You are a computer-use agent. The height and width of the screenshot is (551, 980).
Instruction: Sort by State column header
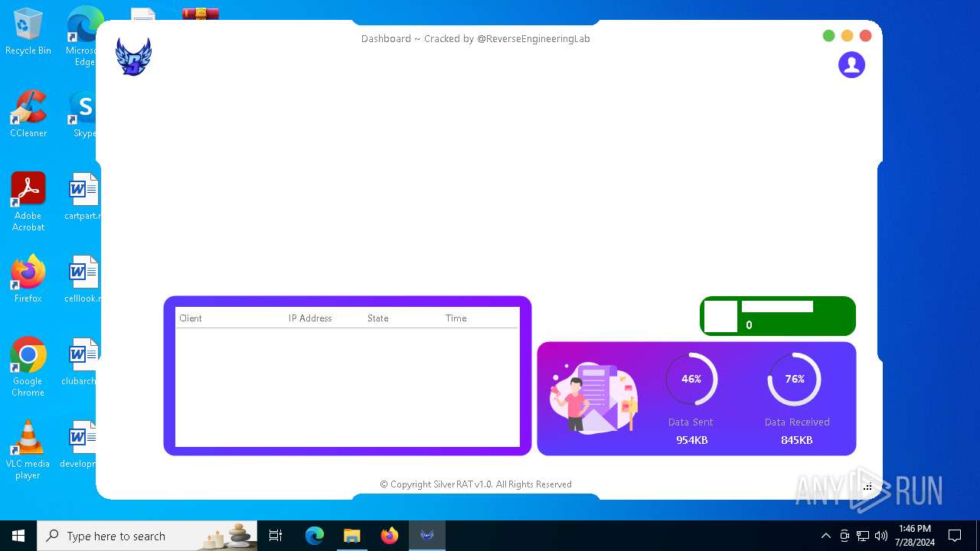tap(377, 318)
